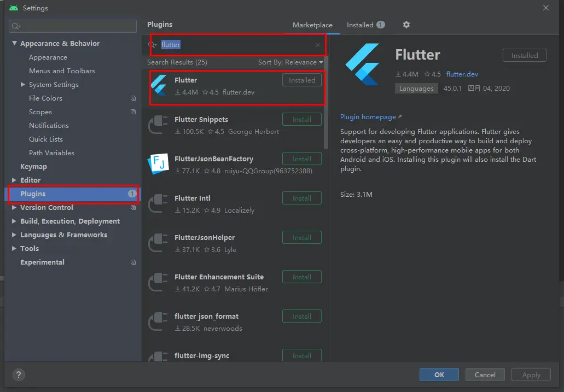Expand Build, Execution, Deployment section
The height and width of the screenshot is (392, 564).
point(14,221)
